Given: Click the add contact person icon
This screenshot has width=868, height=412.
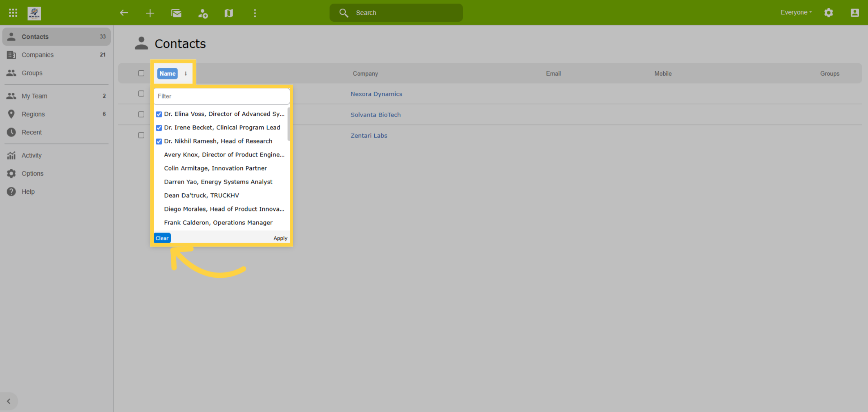Looking at the screenshot, I should (x=203, y=13).
